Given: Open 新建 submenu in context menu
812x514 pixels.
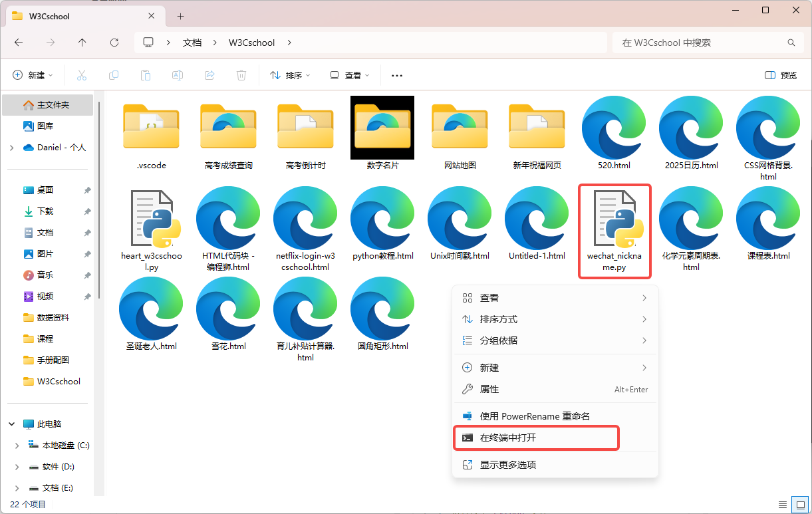Looking at the screenshot, I should 555,368.
